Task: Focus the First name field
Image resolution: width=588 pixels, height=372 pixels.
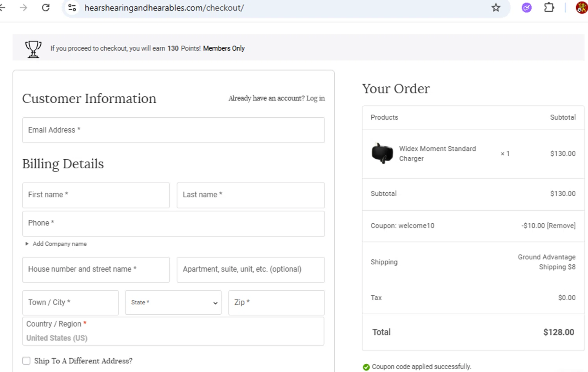Action: click(96, 195)
